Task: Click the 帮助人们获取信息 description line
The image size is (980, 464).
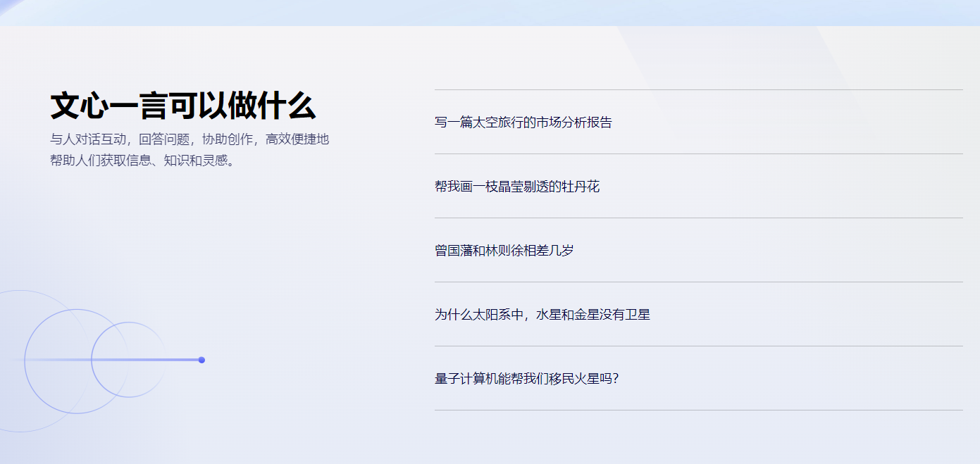Action: (x=142, y=160)
